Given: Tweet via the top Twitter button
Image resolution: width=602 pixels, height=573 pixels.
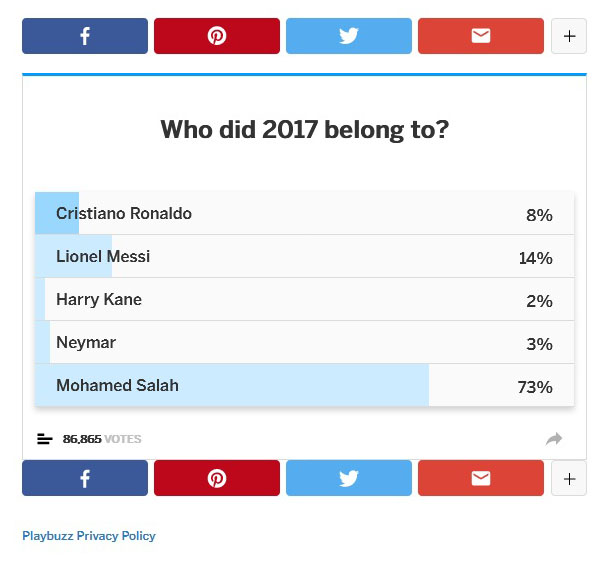Looking at the screenshot, I should 349,36.
